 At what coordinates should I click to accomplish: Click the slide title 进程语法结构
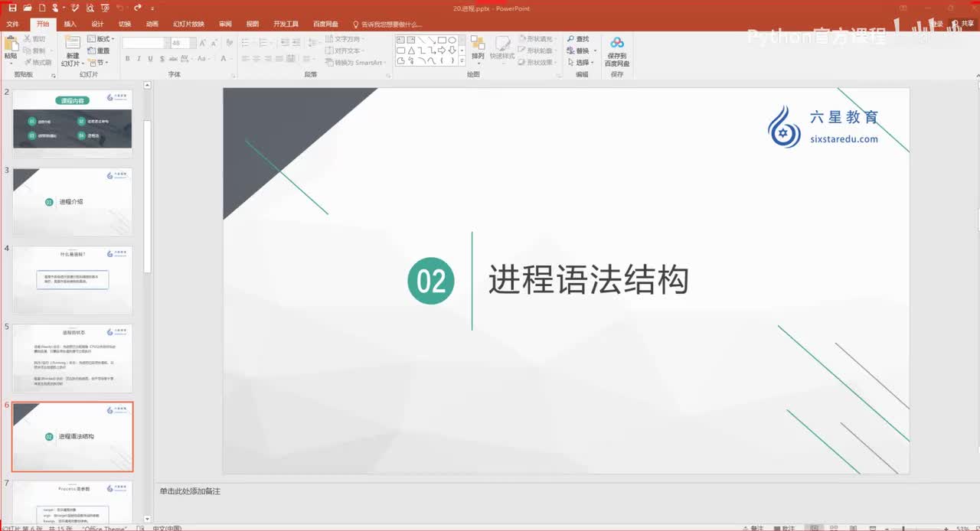pyautogui.click(x=588, y=280)
